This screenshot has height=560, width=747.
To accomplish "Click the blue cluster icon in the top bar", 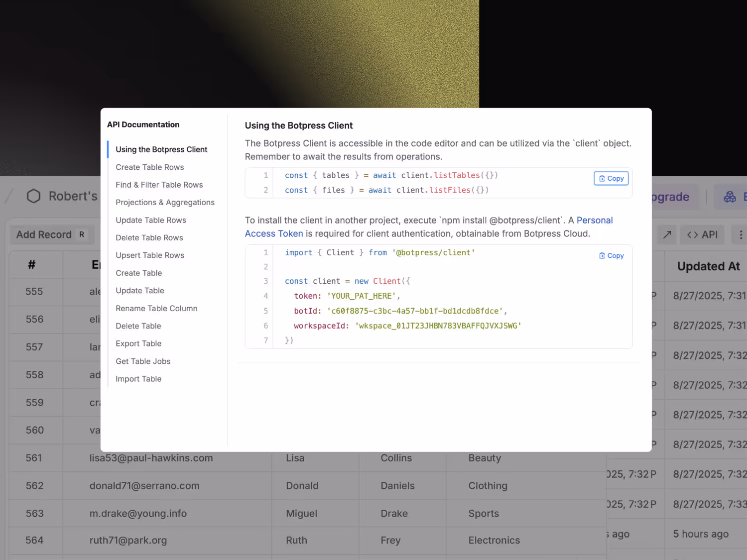I will 730,197.
